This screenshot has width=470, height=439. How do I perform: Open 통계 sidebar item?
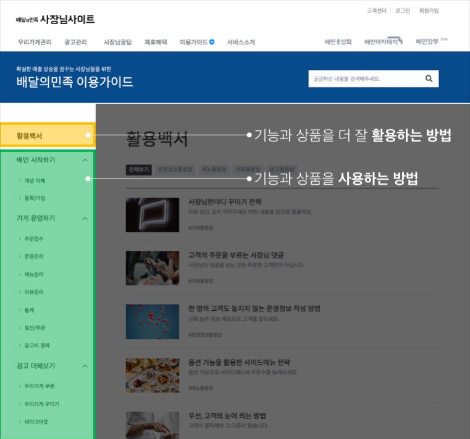coord(29,310)
